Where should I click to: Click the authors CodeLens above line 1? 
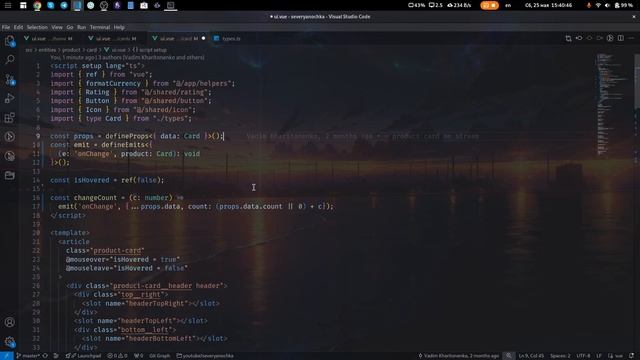point(127,58)
